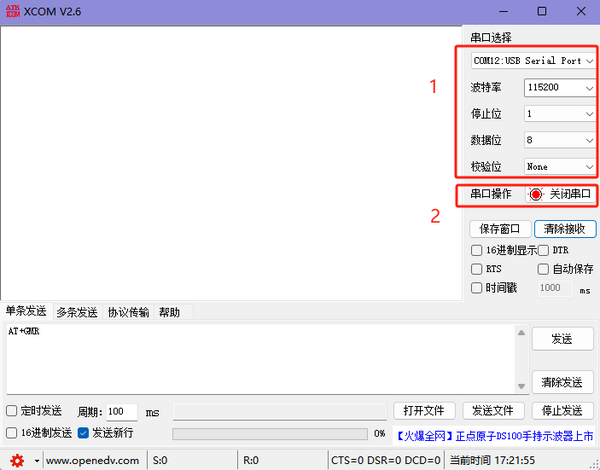
Task: Open the 正点原子DS100手持示波器 advertisement link
Action: (494, 436)
